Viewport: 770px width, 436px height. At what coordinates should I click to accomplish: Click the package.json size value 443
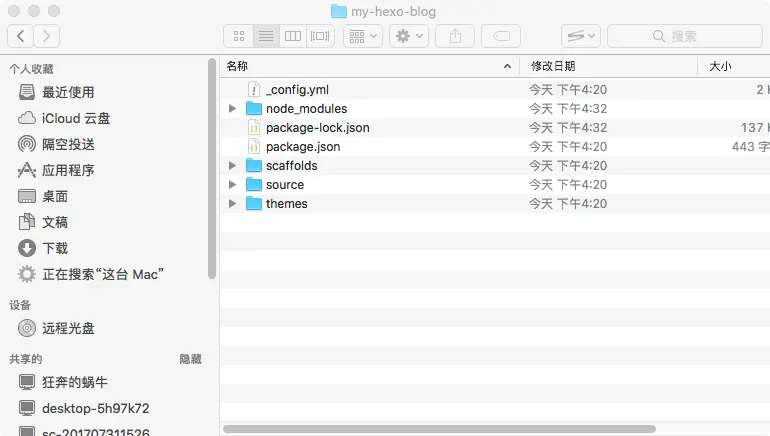point(743,146)
